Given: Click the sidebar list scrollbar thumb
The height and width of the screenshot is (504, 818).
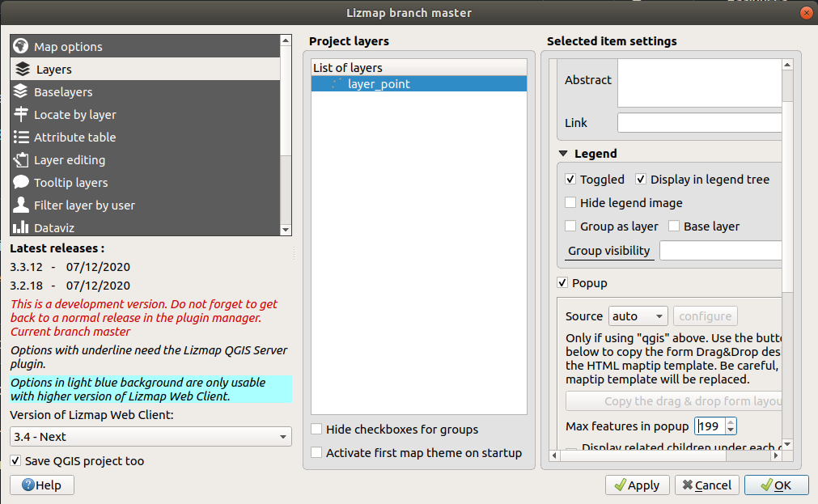Looking at the screenshot, I should [x=286, y=100].
